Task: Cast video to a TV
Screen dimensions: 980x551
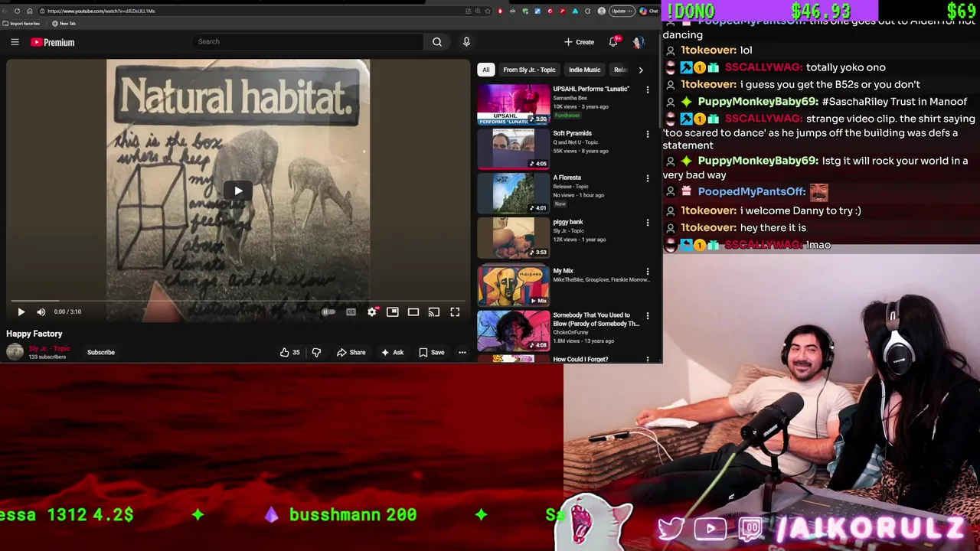Action: click(434, 311)
